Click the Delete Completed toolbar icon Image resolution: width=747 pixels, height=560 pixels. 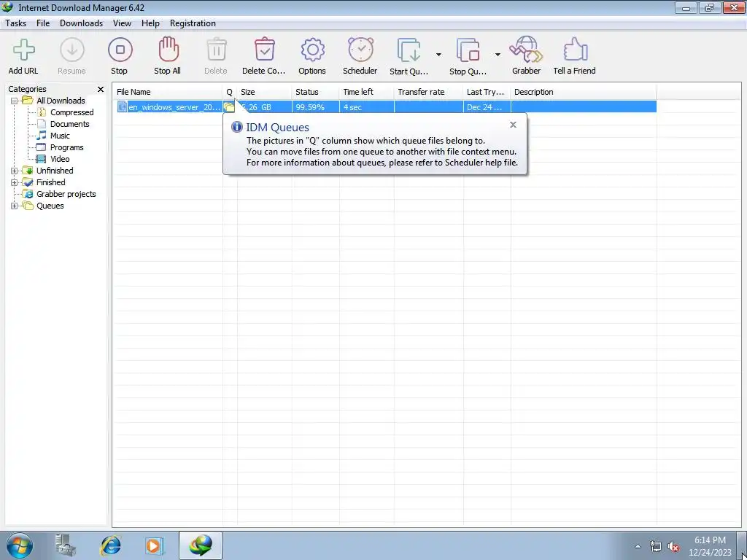[x=264, y=50]
